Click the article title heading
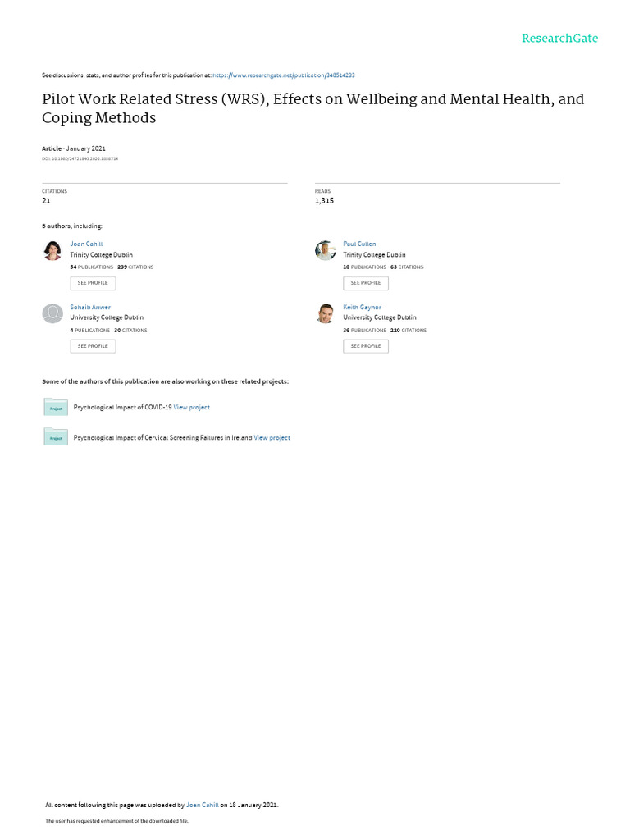This screenshot has width=630, height=840. [x=313, y=108]
